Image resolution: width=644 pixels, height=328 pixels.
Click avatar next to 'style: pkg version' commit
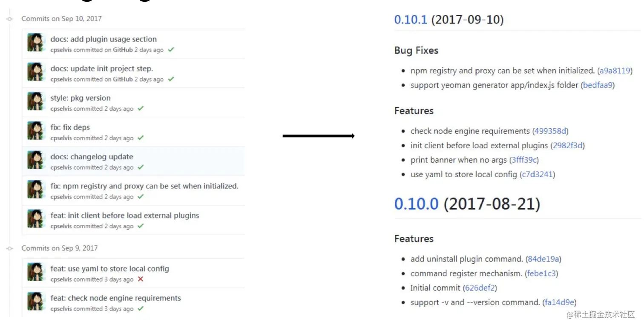(37, 101)
